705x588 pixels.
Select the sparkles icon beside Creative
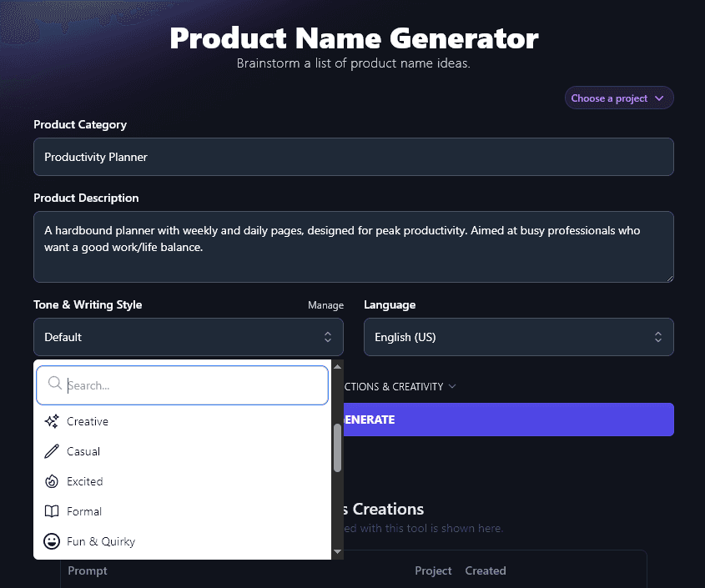click(x=50, y=421)
